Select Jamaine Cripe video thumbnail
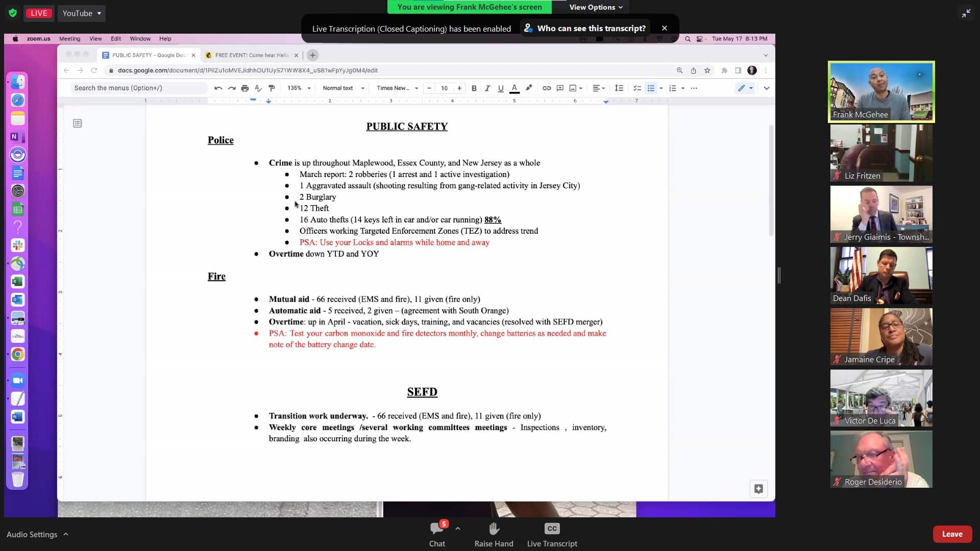Viewport: 980px width, 551px height. pos(881,337)
